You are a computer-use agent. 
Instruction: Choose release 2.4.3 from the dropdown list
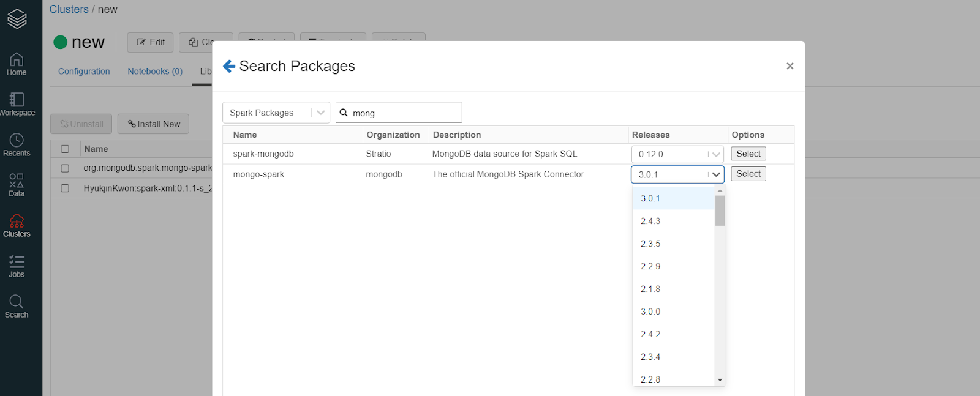[x=651, y=221]
